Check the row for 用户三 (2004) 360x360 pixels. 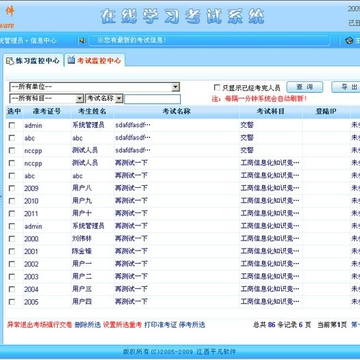point(12,289)
